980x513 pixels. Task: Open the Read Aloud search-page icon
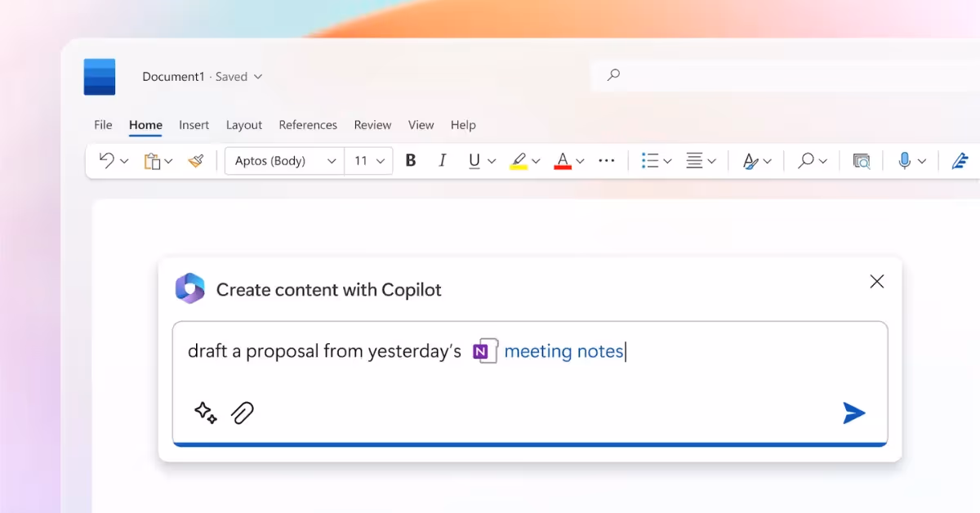coord(862,161)
